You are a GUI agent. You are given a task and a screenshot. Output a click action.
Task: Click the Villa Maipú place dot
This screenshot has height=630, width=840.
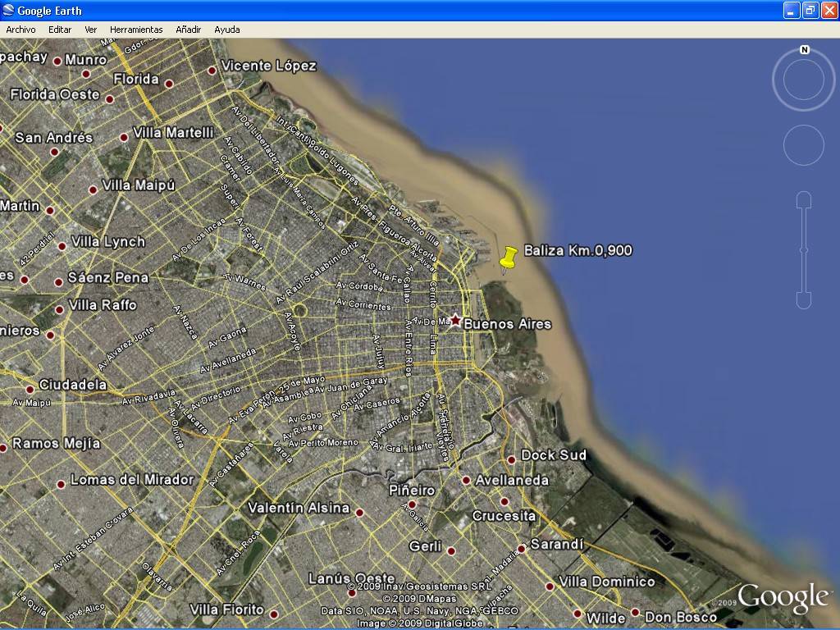point(93,189)
